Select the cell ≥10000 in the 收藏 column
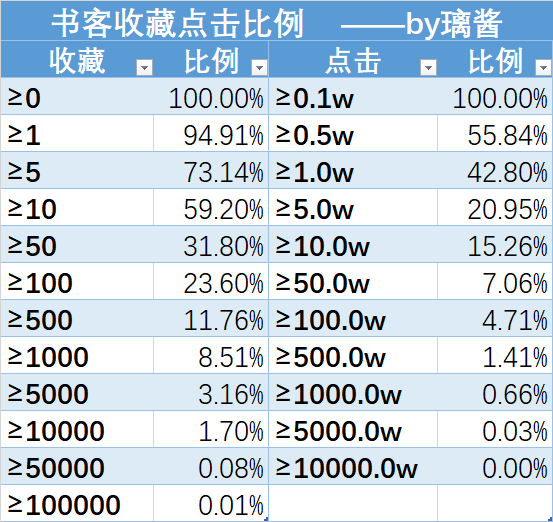 (x=77, y=430)
